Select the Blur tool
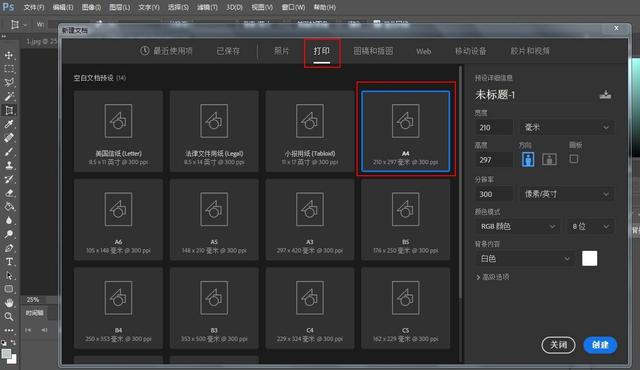640x370 pixels. (9, 220)
